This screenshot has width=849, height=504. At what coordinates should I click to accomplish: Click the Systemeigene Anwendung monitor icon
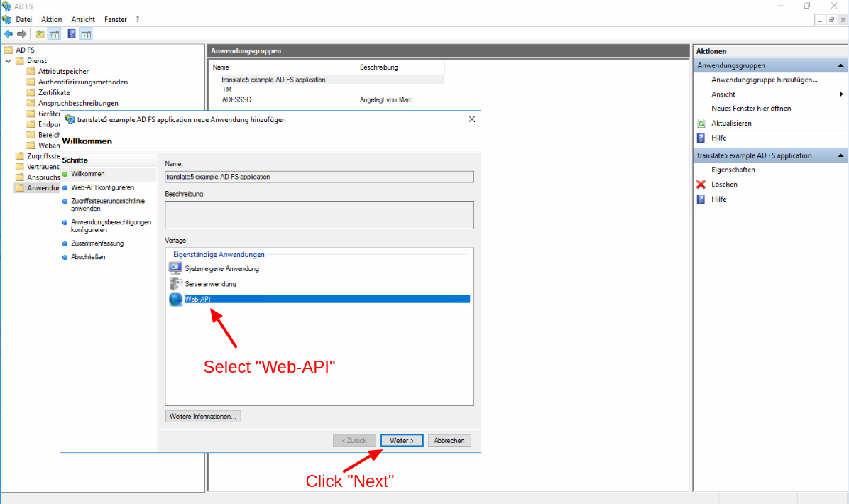point(175,268)
